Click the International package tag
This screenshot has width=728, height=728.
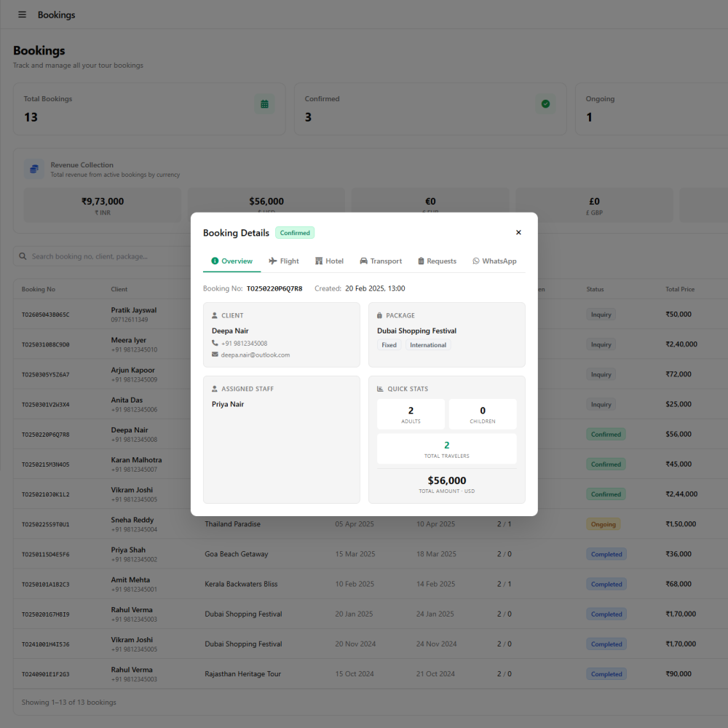coord(428,345)
